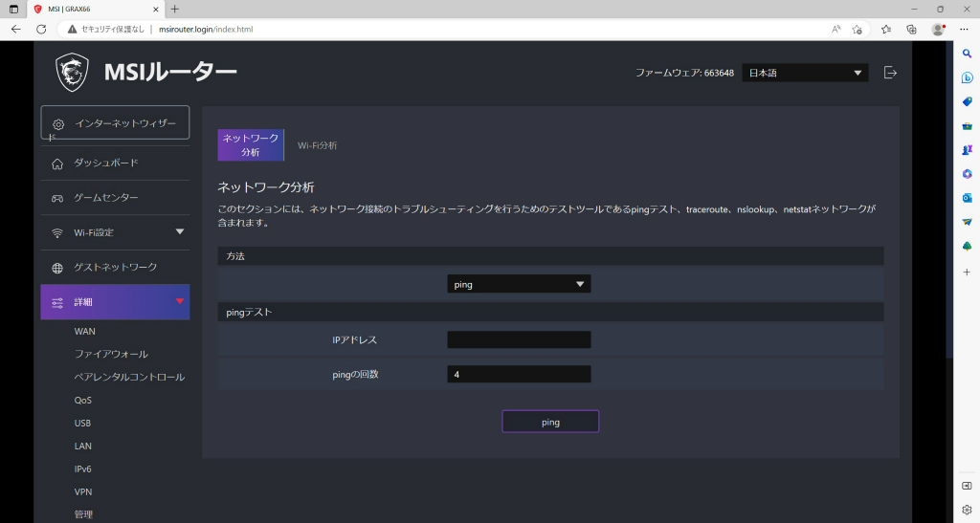Click the MSI dragon shield logo

(72, 73)
